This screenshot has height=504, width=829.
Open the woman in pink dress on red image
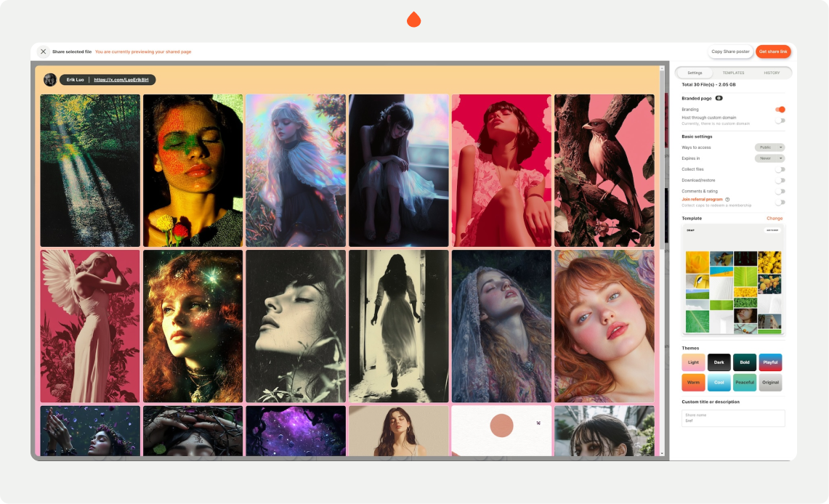click(x=501, y=171)
